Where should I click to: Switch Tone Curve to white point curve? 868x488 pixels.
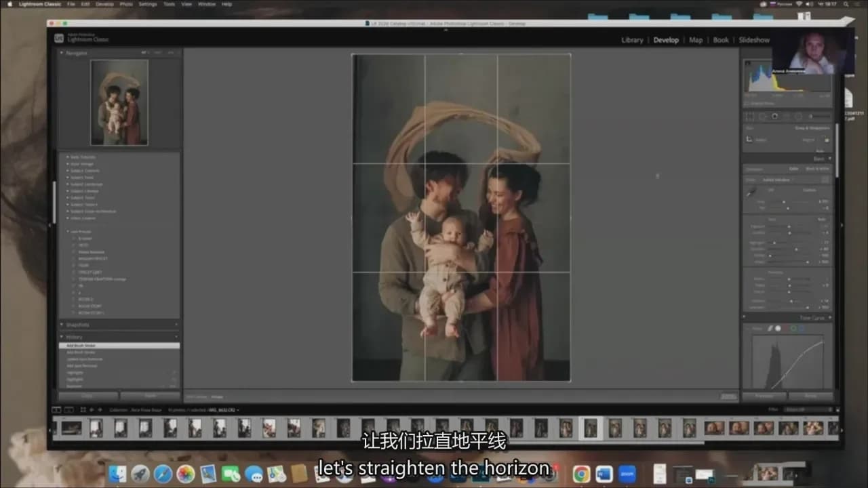tap(778, 328)
